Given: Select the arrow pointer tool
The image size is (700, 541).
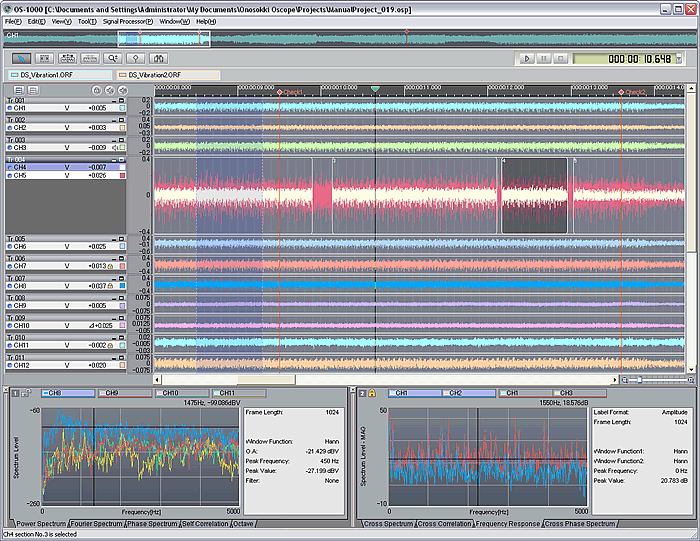Looking at the screenshot, I should click(x=21, y=58).
